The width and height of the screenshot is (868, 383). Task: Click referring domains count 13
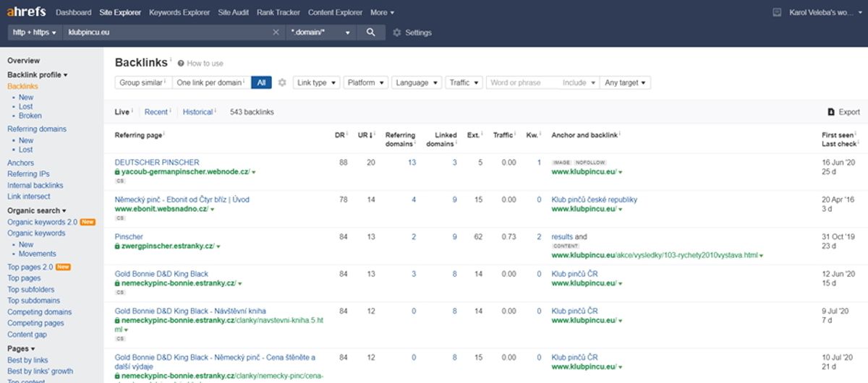tap(412, 163)
